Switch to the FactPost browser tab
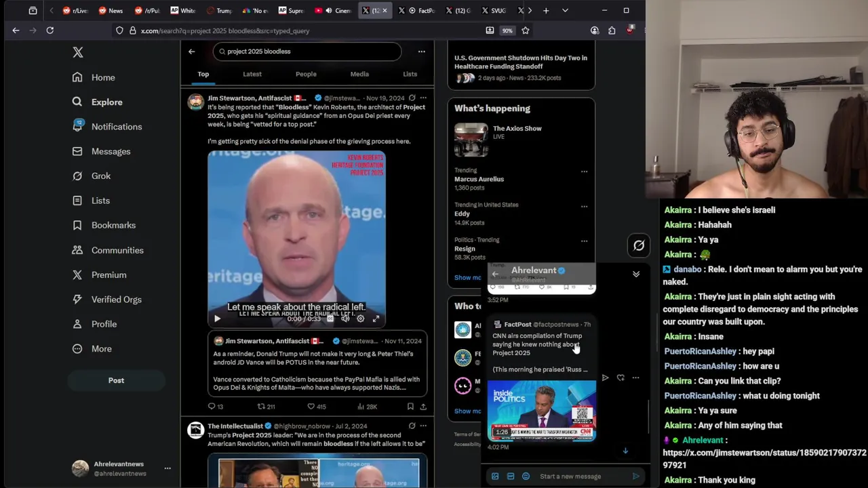Screen dimensions: 868x488 tap(416, 11)
